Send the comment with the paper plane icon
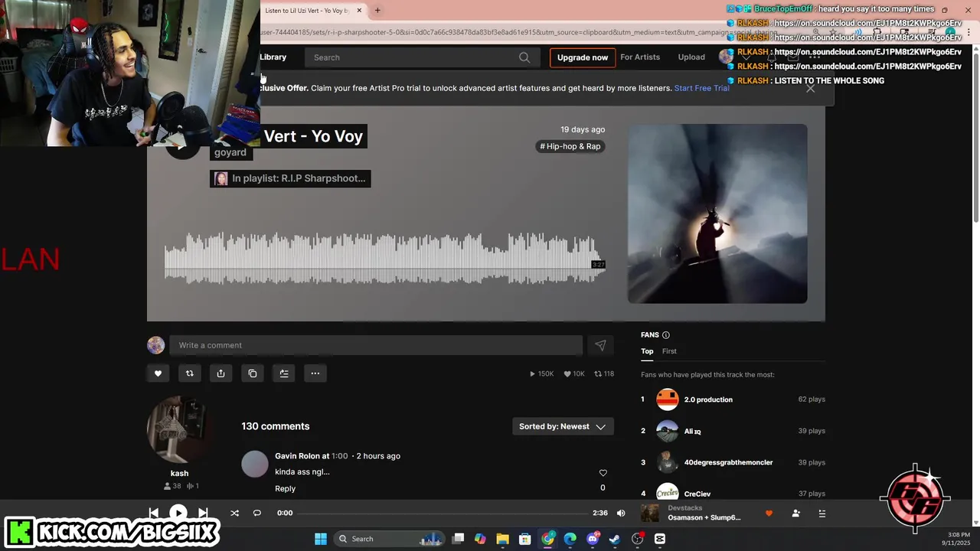The height and width of the screenshot is (551, 980). [600, 345]
